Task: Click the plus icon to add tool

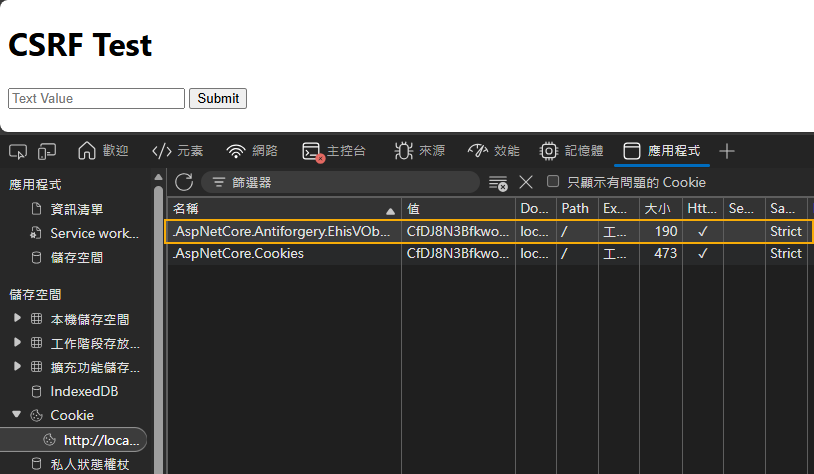Action: [x=727, y=151]
